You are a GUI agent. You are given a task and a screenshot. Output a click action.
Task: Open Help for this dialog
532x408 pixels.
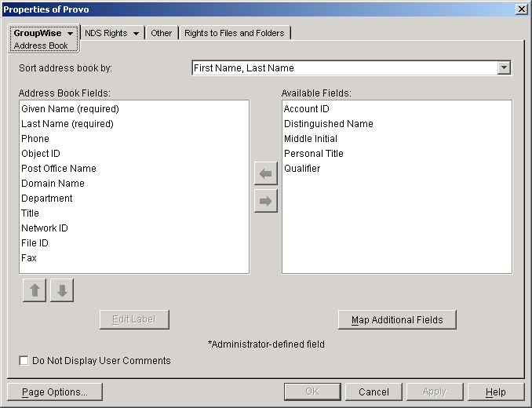click(496, 392)
